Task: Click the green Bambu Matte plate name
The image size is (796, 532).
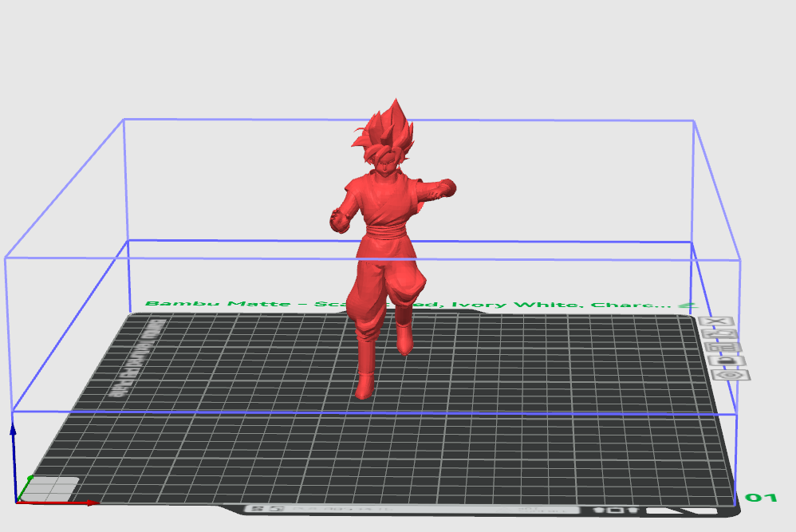Action: click(408, 304)
